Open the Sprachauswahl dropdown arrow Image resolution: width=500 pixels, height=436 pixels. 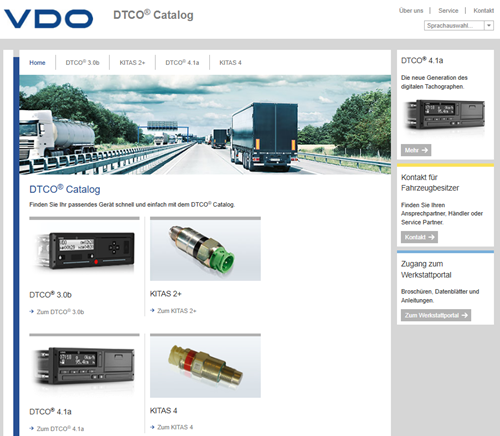pyautogui.click(x=489, y=26)
